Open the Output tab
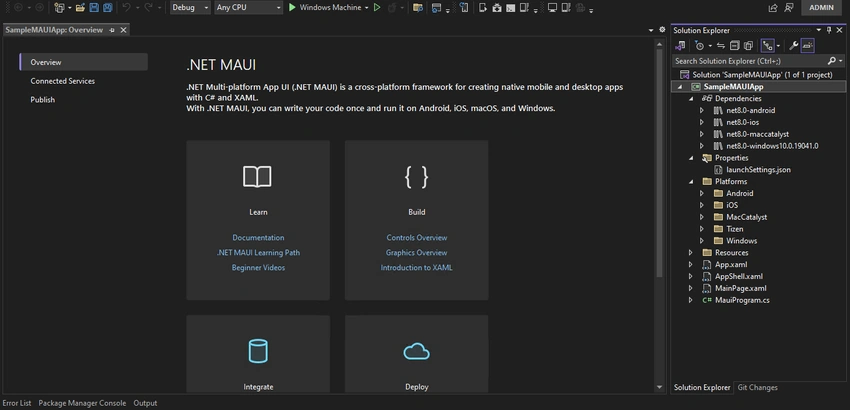Screen dimensions: 850x410 (145, 403)
